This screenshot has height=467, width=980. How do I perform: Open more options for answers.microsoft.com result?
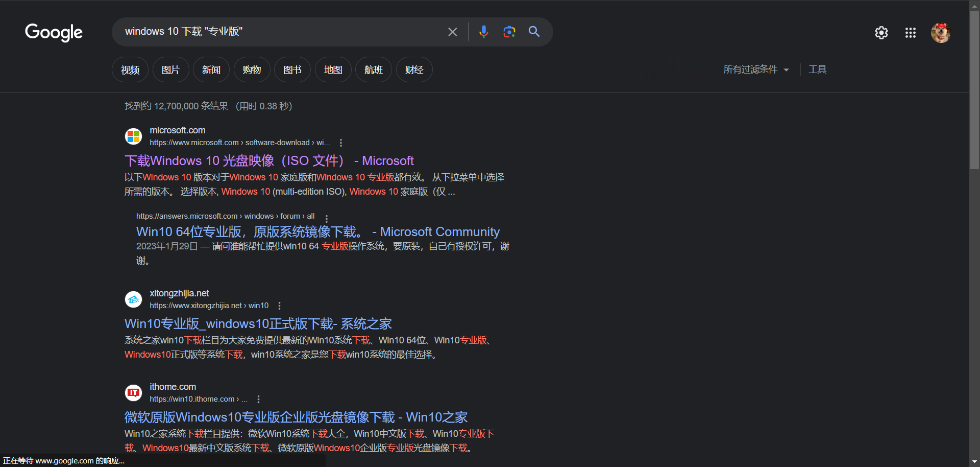(327, 219)
